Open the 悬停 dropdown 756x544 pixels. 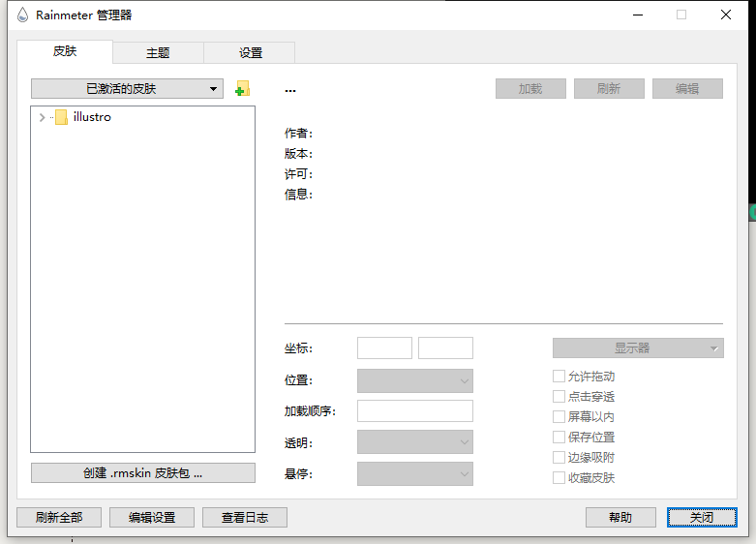click(x=415, y=474)
